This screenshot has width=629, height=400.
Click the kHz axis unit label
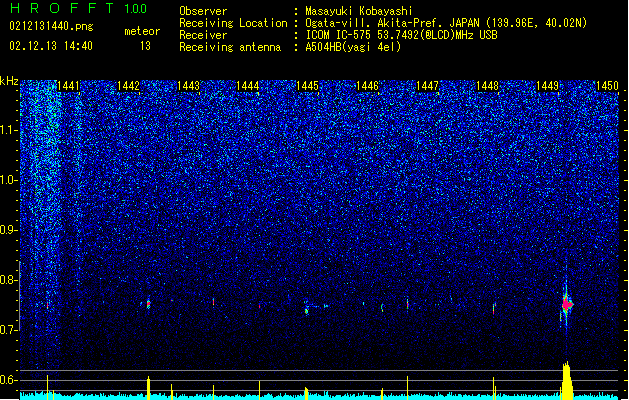[9, 81]
